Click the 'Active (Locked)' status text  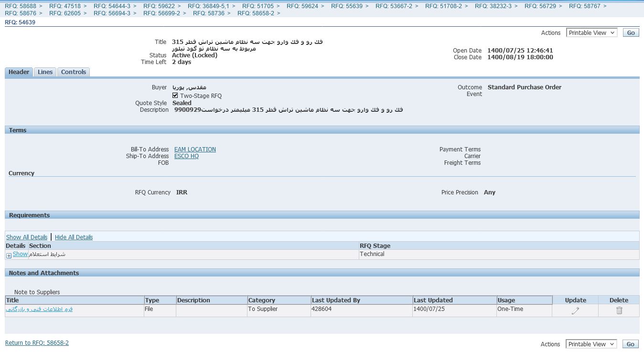click(x=194, y=55)
